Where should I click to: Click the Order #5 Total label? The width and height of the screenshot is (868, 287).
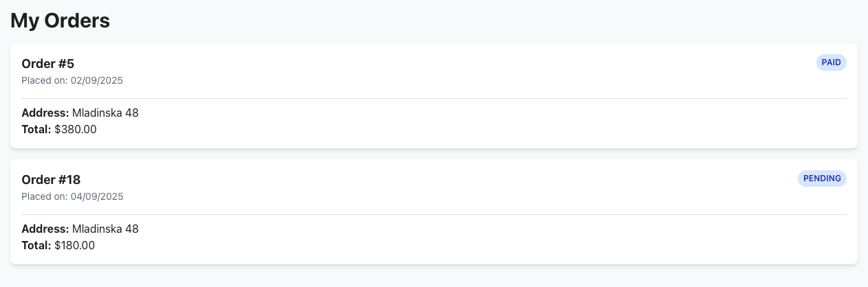(36, 129)
